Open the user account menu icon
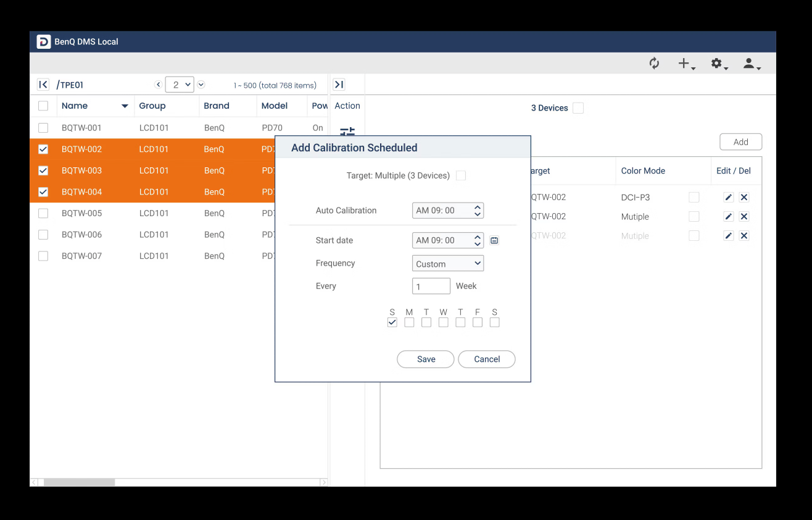 pos(750,64)
